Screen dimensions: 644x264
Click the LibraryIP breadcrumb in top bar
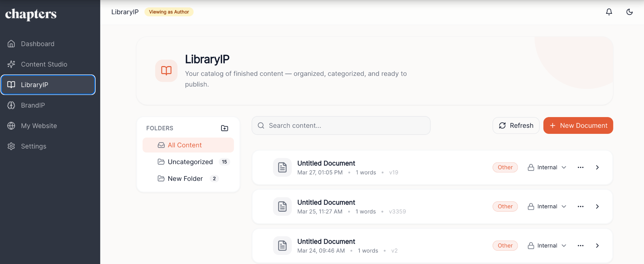pyautogui.click(x=125, y=12)
